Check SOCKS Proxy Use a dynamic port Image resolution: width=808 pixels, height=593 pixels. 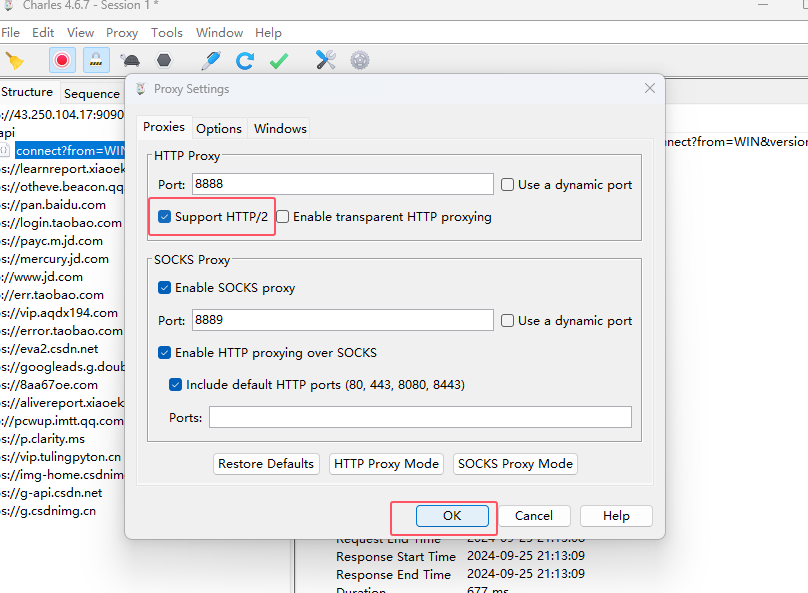(507, 320)
